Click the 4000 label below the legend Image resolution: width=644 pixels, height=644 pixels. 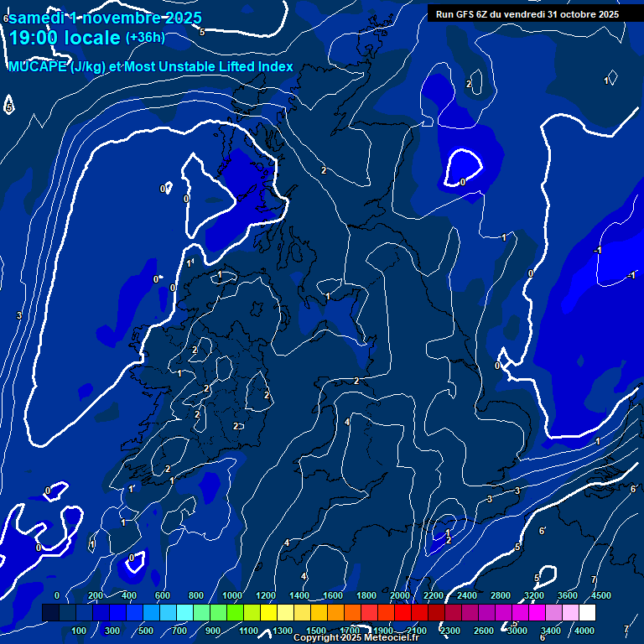[x=584, y=631]
